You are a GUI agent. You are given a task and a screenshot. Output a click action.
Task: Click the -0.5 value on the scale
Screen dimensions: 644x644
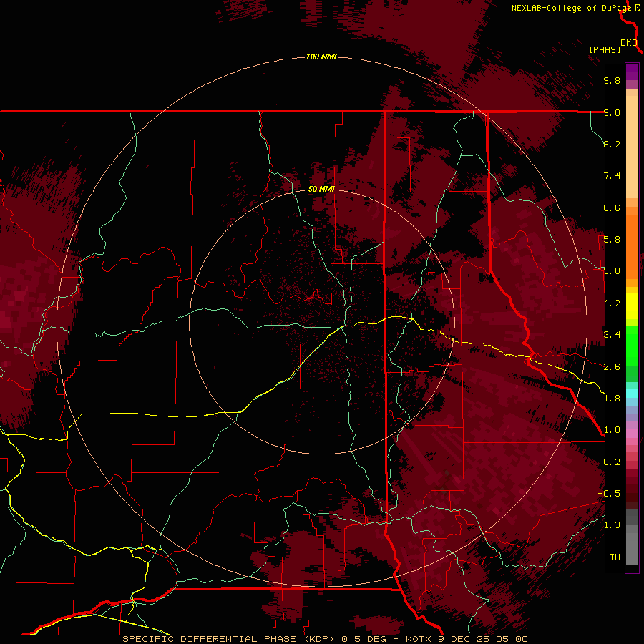(x=609, y=494)
